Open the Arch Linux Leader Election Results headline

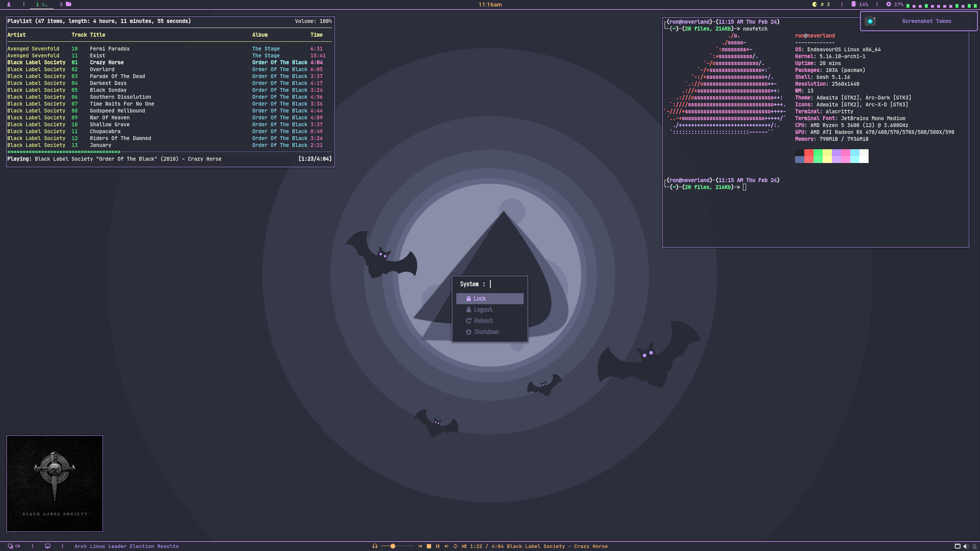click(x=126, y=546)
